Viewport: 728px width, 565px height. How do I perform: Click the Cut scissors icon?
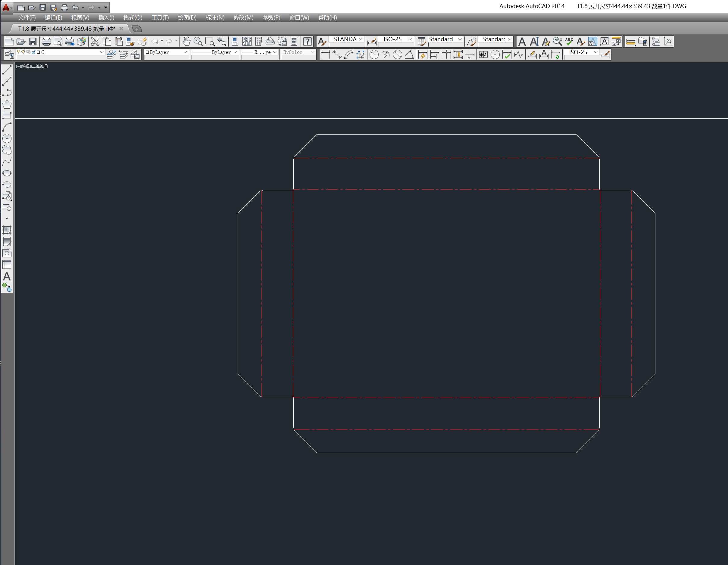pyautogui.click(x=95, y=41)
